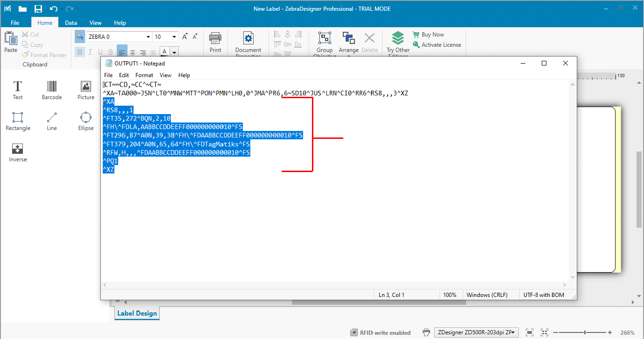Click the Print icon in ribbon
644x339 pixels.
[x=215, y=43]
